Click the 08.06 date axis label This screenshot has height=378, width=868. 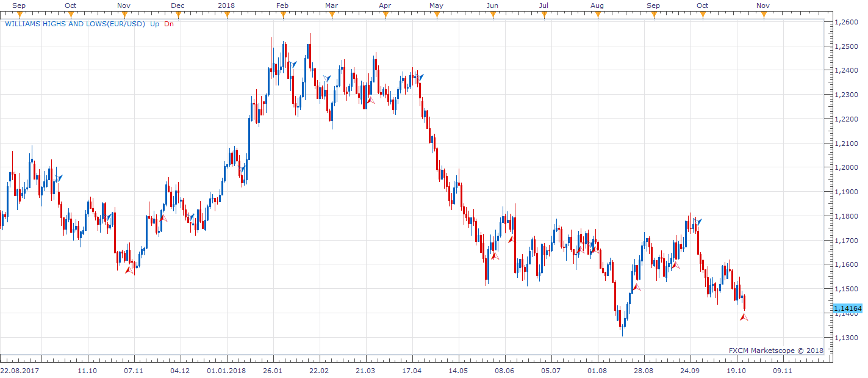click(504, 371)
